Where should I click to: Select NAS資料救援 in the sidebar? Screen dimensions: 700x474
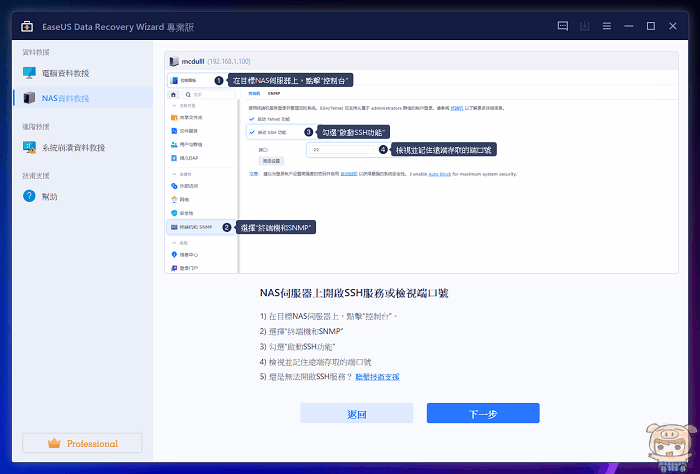(83, 98)
